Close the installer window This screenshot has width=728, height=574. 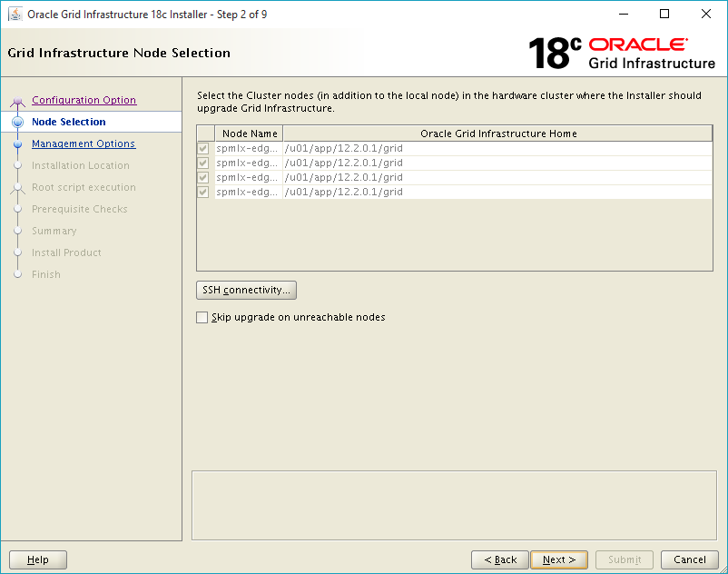705,14
